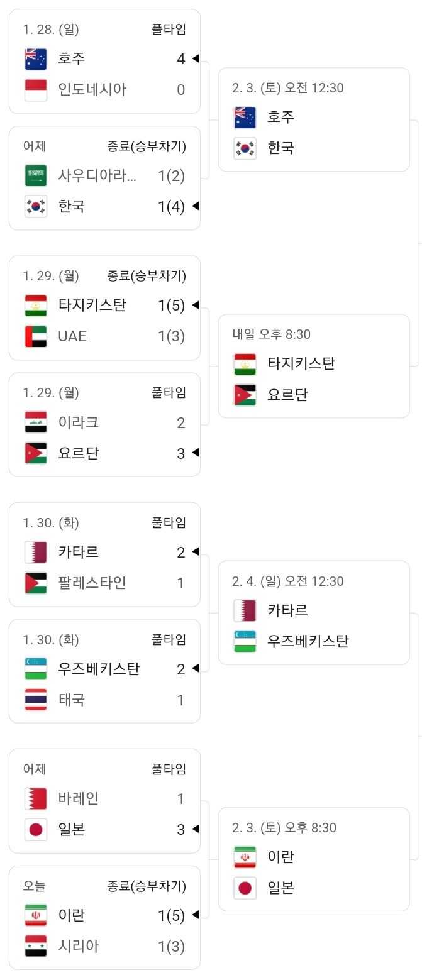Open the 태국 team name
Viewport: 422px width, 980px height.
(72, 700)
